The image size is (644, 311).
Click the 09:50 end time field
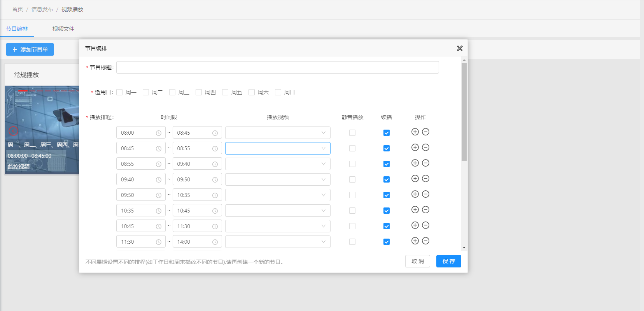(197, 179)
